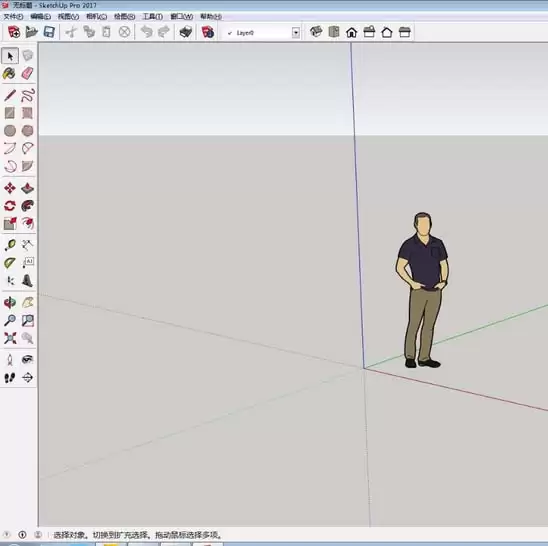Activate the Look Around eye tool
The width and height of the screenshot is (548, 546).
pyautogui.click(x=27, y=360)
